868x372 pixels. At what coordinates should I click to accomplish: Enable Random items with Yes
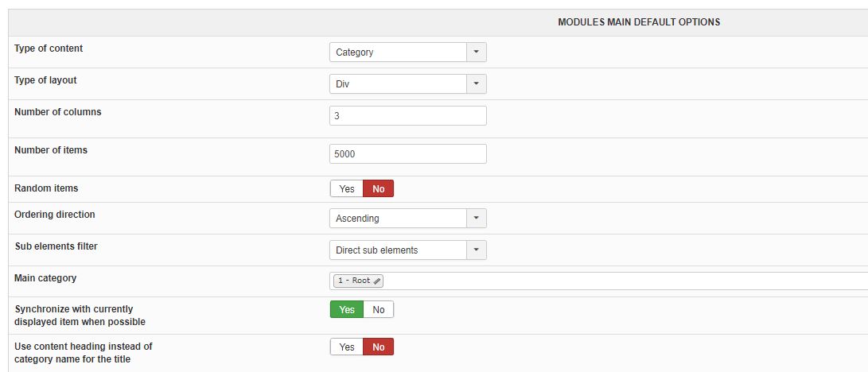coord(347,189)
